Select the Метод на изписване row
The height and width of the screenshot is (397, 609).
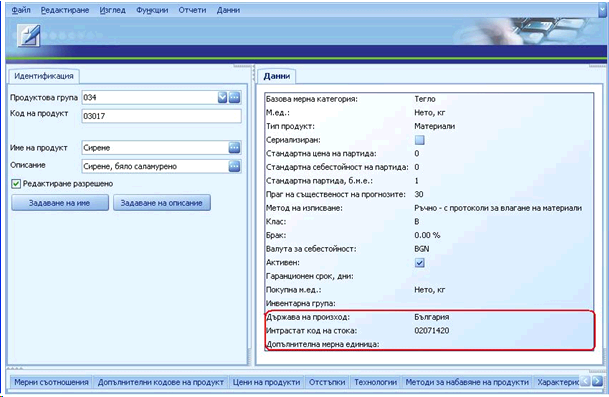[429, 208]
